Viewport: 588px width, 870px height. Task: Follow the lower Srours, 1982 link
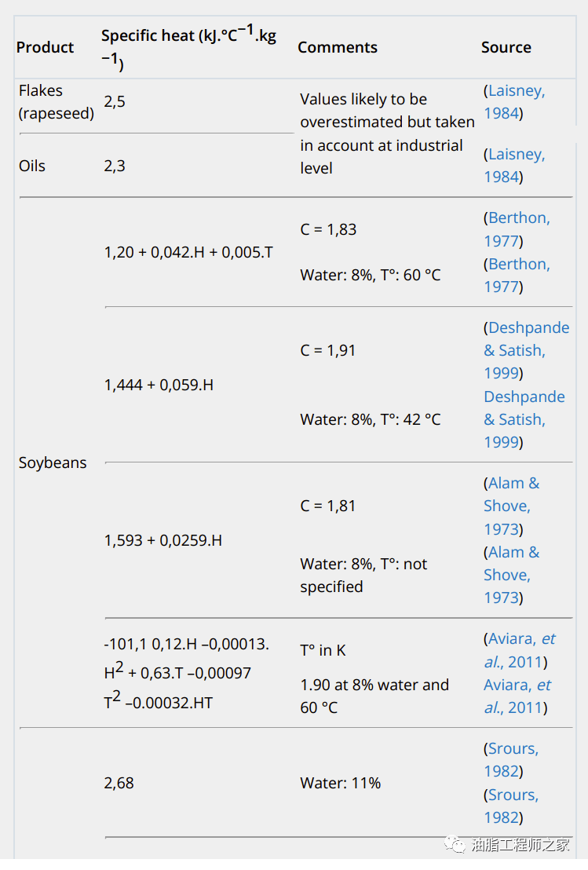(511, 806)
